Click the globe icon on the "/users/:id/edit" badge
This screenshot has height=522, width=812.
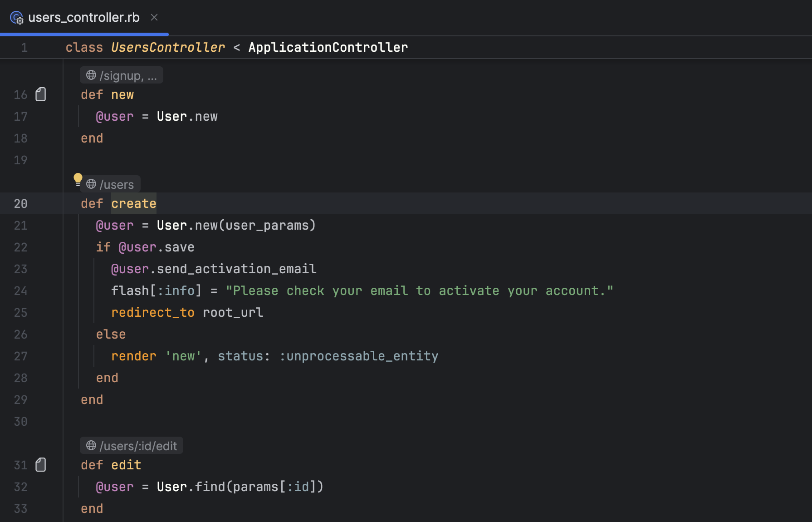[x=91, y=445]
